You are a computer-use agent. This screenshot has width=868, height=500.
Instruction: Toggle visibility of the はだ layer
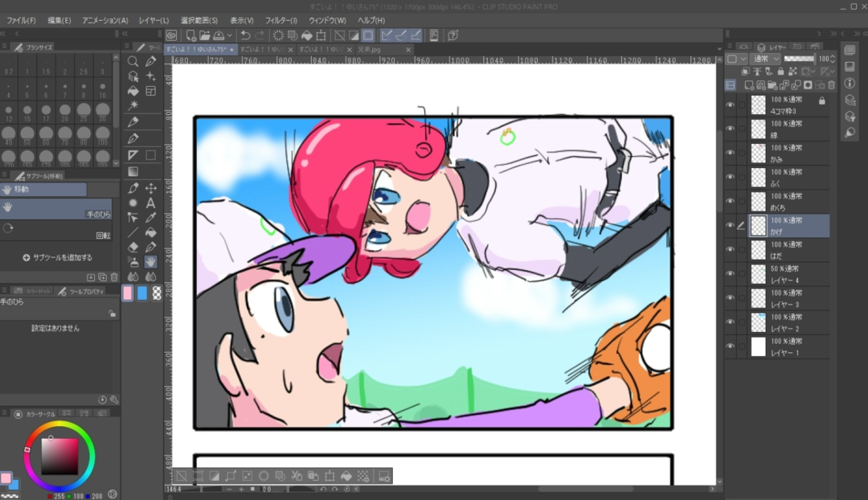(730, 250)
